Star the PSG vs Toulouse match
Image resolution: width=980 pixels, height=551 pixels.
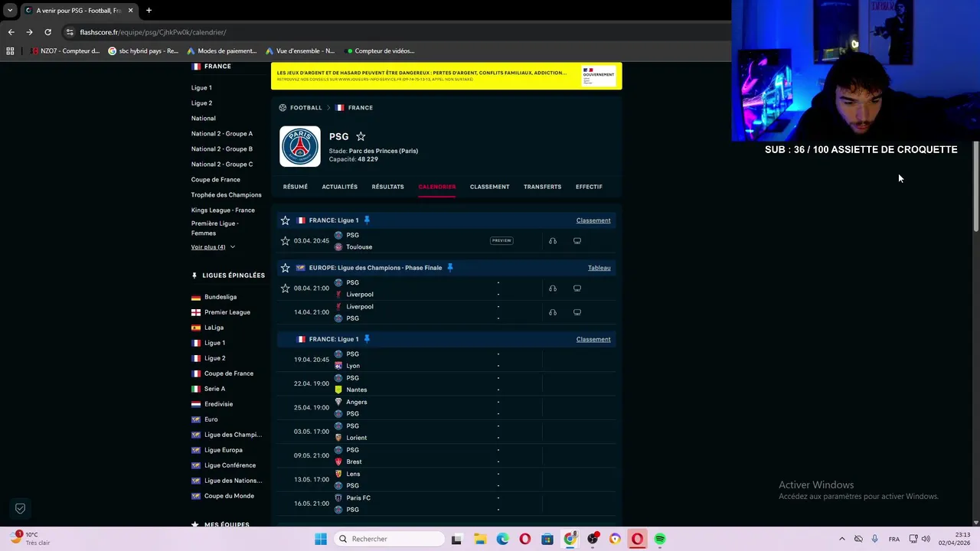286,241
